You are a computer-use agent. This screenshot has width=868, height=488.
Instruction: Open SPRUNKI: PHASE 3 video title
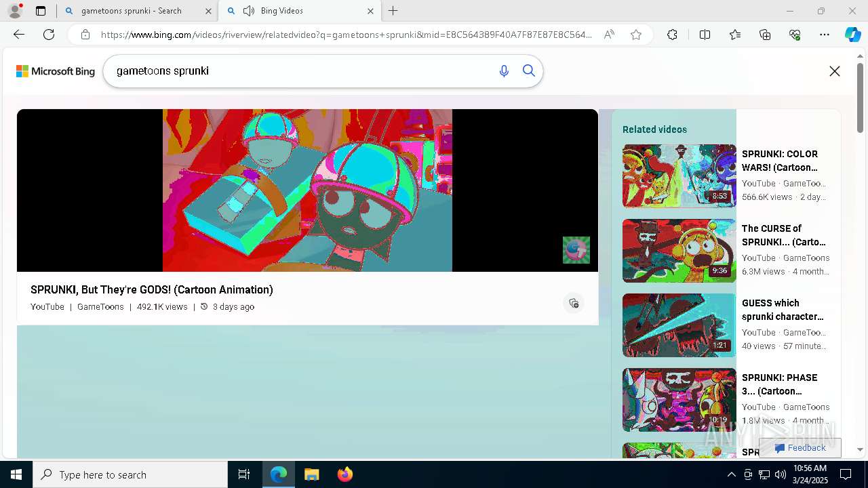click(x=780, y=384)
